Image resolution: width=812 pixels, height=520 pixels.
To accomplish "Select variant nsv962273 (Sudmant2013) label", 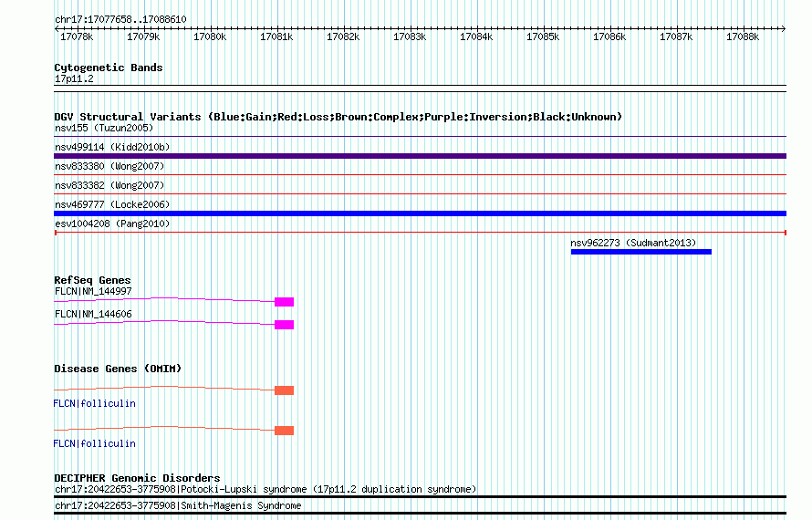I will tap(633, 243).
